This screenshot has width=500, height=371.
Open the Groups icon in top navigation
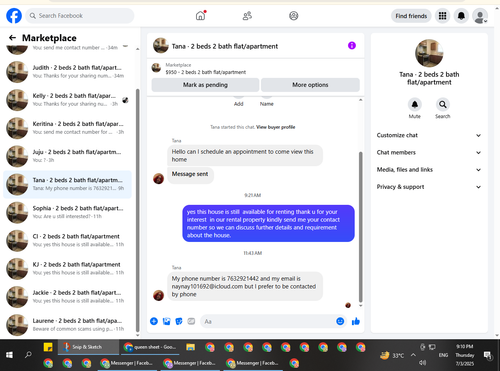click(294, 16)
